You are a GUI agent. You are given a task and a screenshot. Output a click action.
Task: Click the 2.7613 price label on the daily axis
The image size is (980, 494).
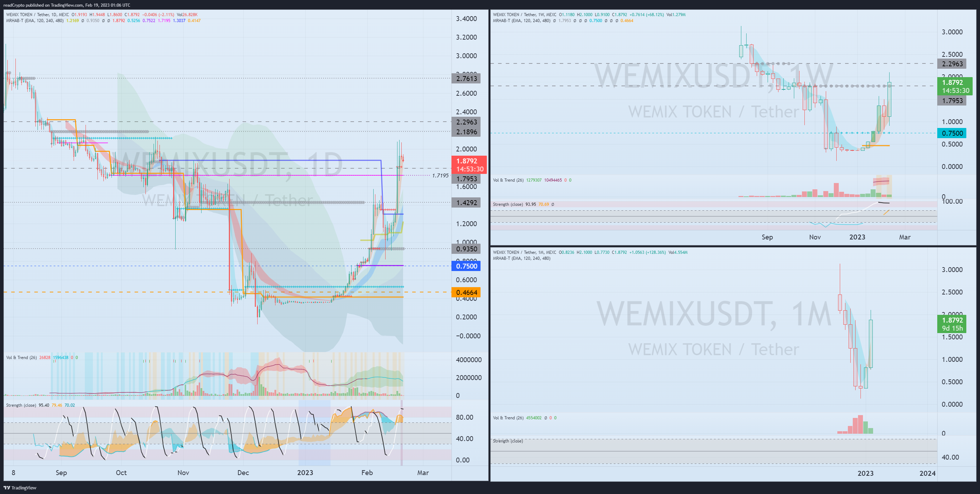coord(466,79)
